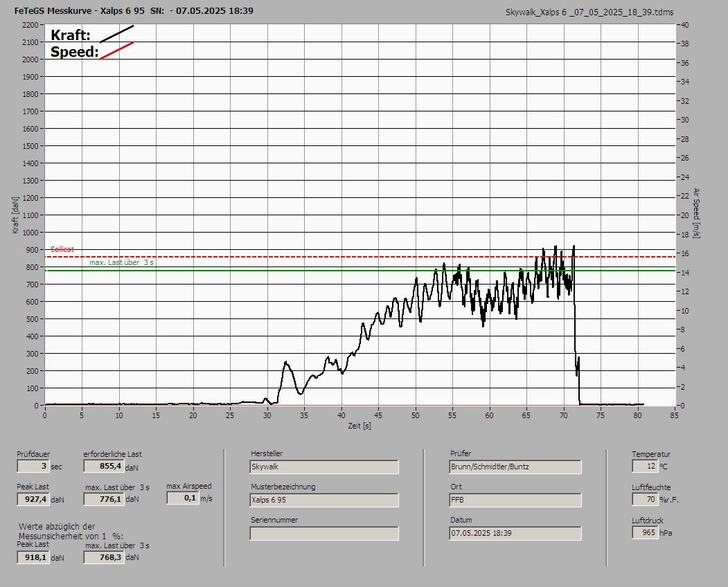Click the Prüfer field Brunn/Schmidtler/Buntz
This screenshot has height=587, width=728.
(x=515, y=467)
